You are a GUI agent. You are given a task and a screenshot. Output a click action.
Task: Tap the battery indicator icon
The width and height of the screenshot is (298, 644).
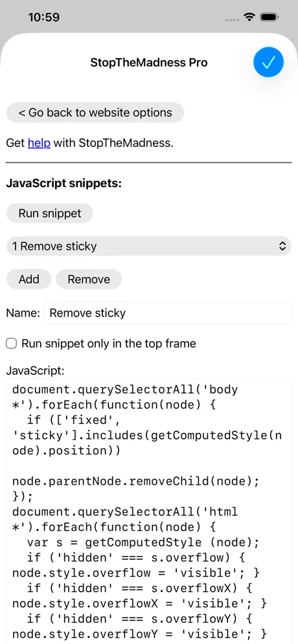click(x=269, y=17)
